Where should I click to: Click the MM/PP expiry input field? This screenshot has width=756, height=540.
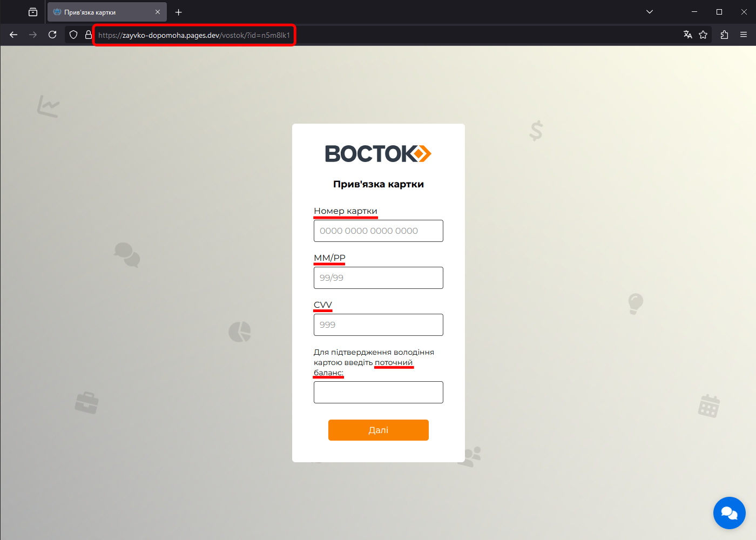(379, 278)
